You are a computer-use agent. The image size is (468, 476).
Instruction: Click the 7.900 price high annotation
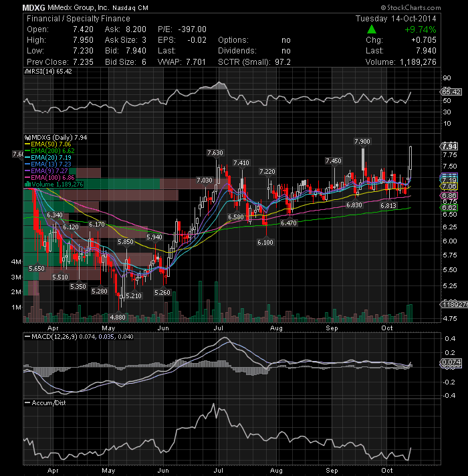coord(362,142)
